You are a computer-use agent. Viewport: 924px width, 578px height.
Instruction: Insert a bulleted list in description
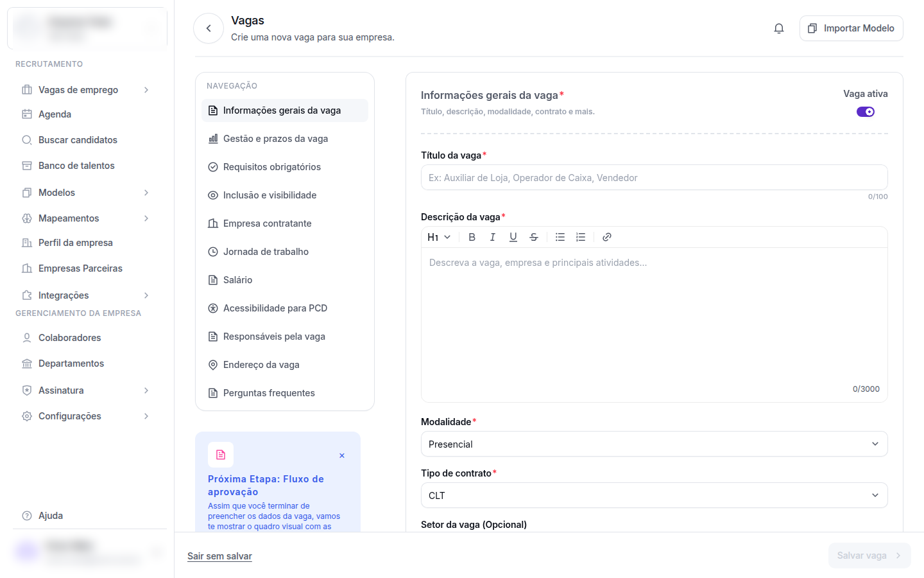tap(560, 237)
